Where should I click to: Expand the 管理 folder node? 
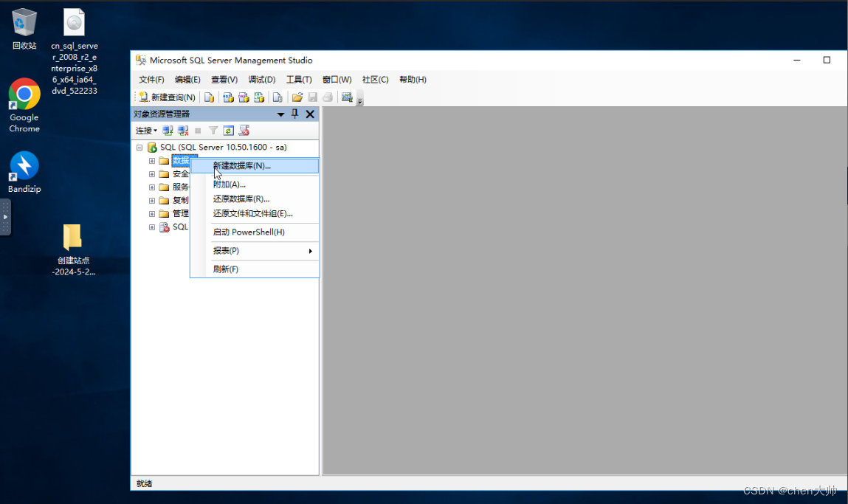coord(152,213)
